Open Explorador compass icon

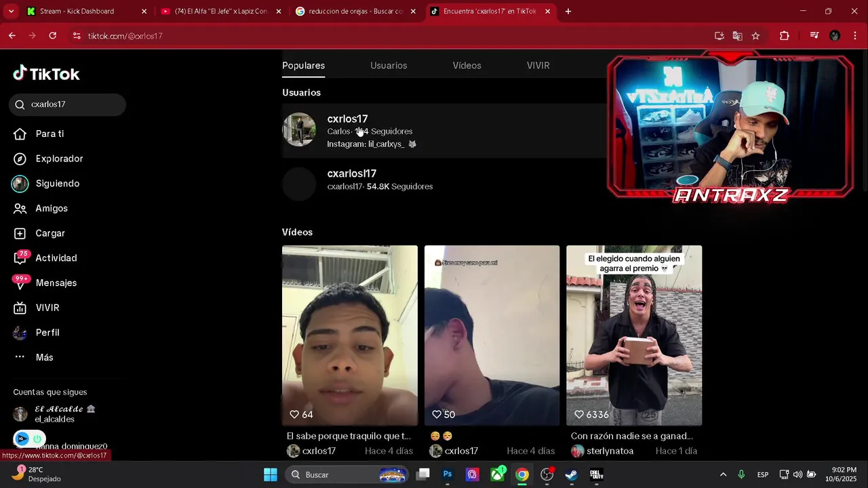(x=20, y=159)
